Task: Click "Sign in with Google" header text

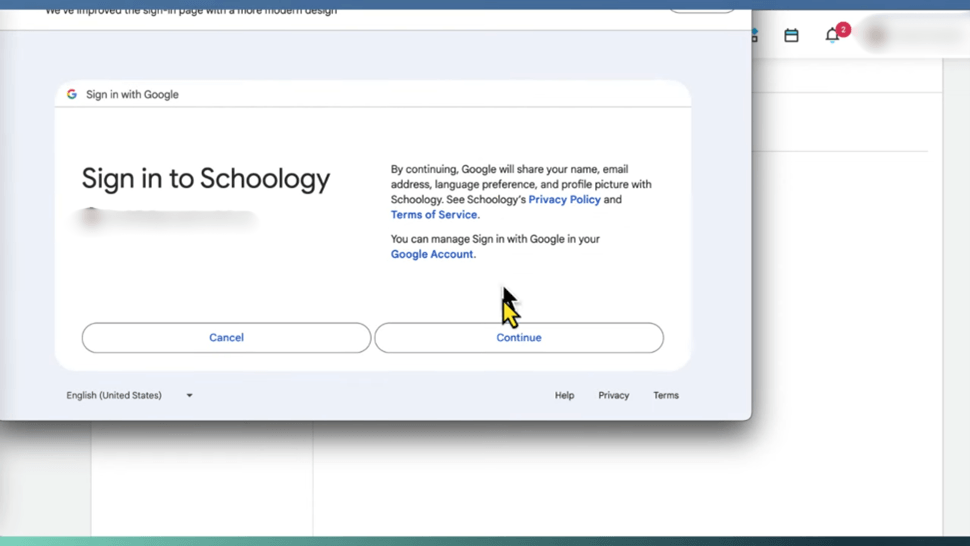Action: [x=132, y=95]
